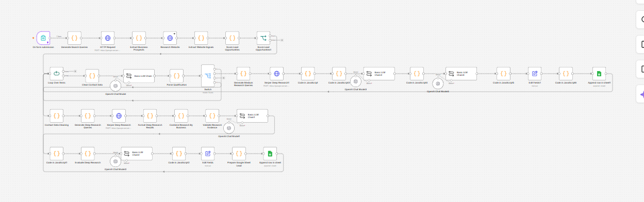Open the Code in JavaScript5 node

click(503, 74)
